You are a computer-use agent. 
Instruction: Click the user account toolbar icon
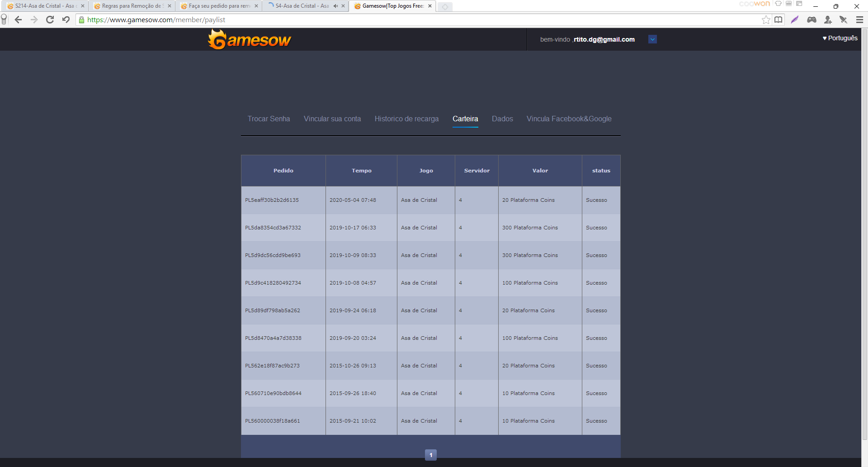828,19
